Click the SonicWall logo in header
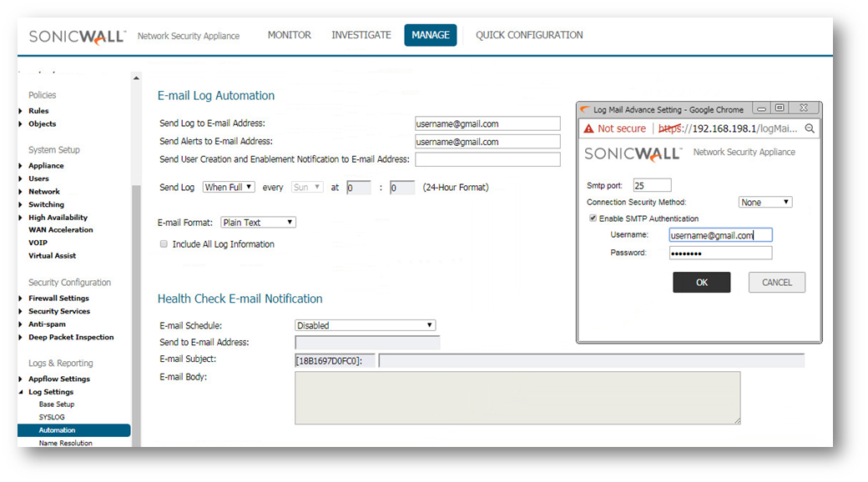 click(x=77, y=37)
